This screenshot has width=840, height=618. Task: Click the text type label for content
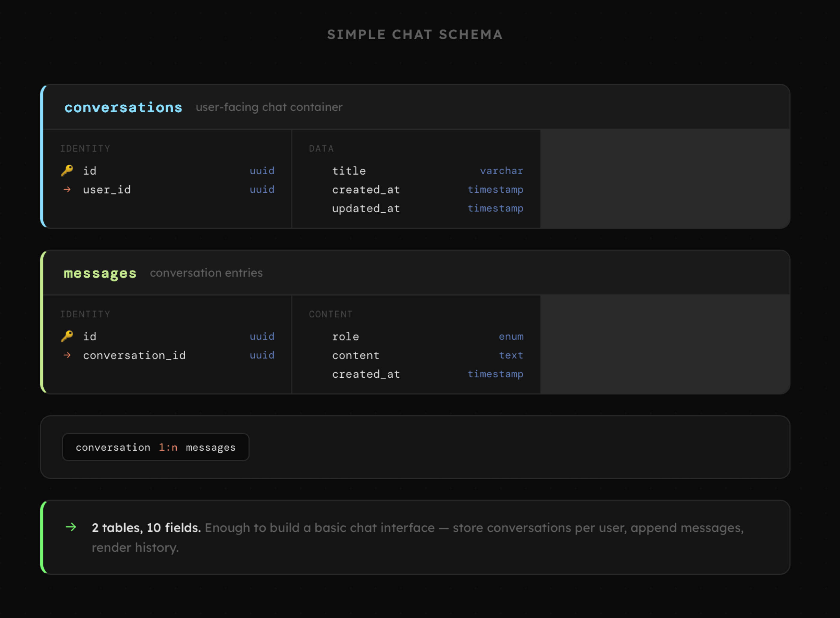pyautogui.click(x=511, y=355)
